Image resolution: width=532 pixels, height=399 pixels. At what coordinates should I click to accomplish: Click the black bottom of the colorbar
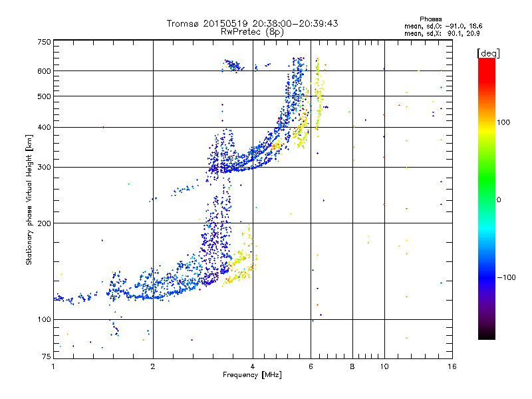[487, 334]
